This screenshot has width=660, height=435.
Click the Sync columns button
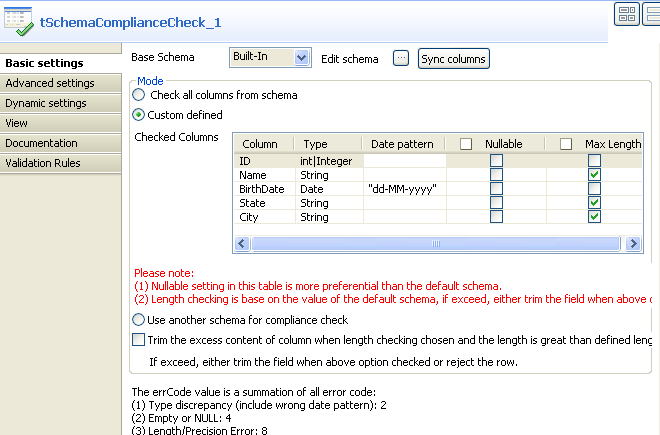(x=453, y=59)
